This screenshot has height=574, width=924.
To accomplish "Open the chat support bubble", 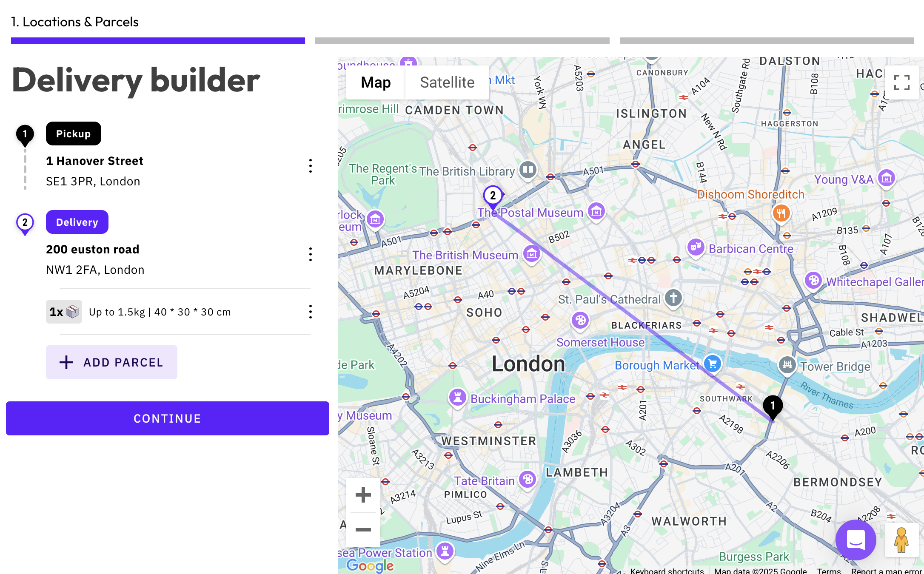I will click(x=856, y=540).
